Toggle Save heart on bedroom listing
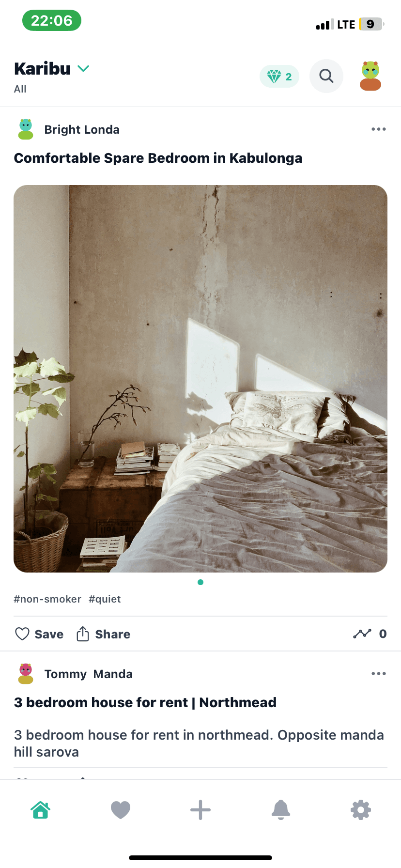The width and height of the screenshot is (401, 868). [39, 634]
